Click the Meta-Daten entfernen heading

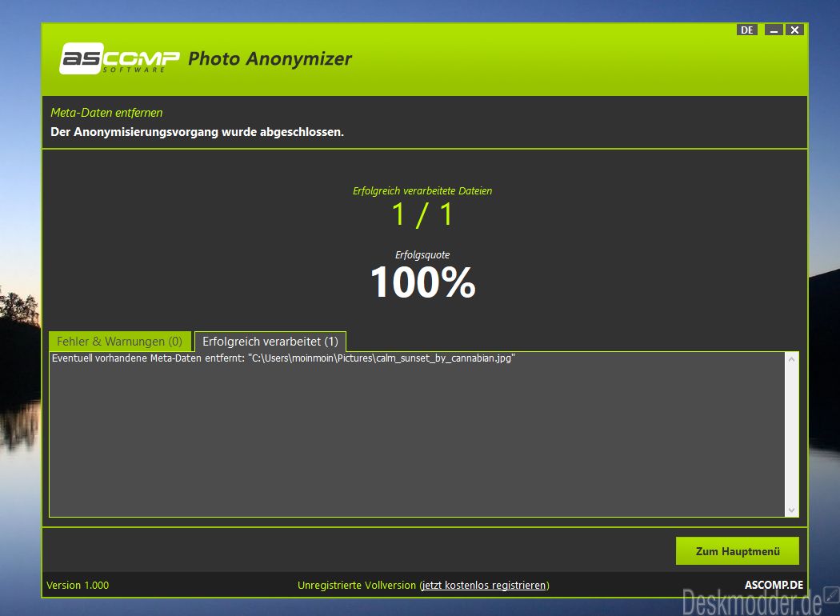pyautogui.click(x=106, y=113)
